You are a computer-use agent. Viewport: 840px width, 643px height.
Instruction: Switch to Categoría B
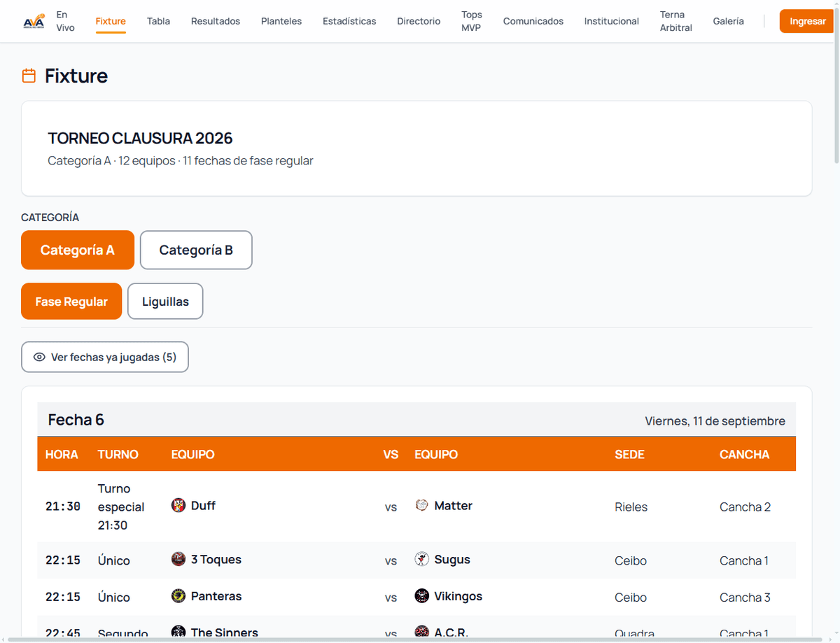pyautogui.click(x=196, y=250)
